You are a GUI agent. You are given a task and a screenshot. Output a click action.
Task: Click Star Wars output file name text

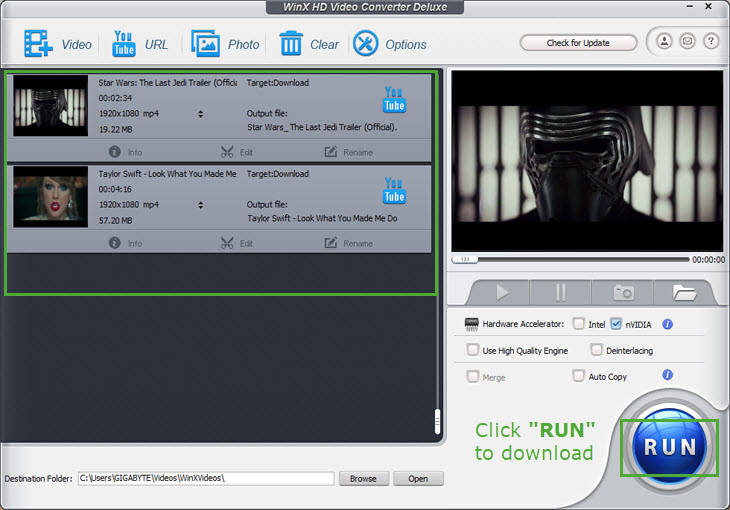click(x=322, y=127)
